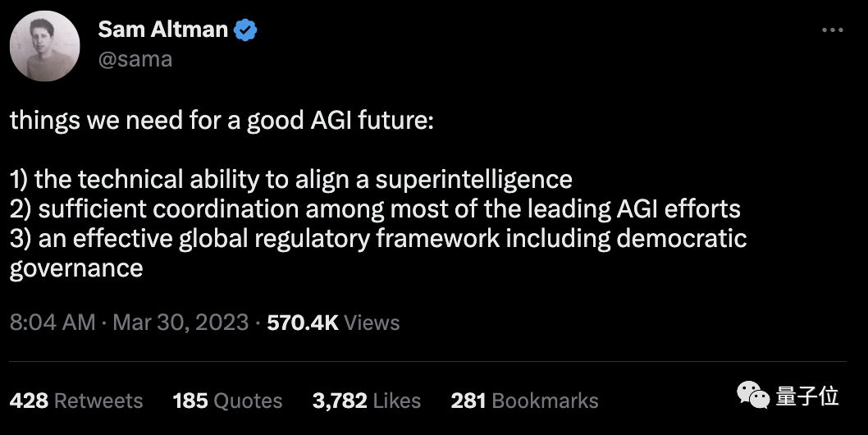Open the @sama handle link

pos(135,59)
